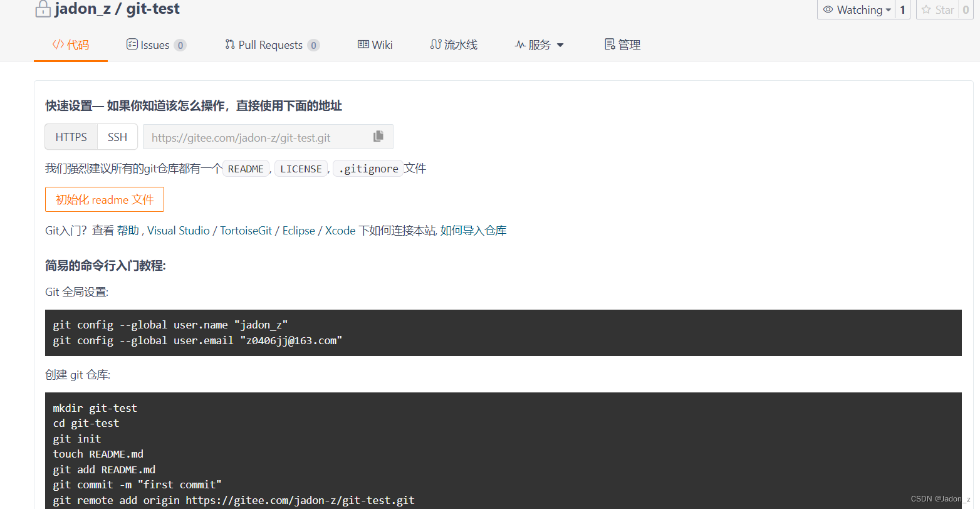Click the star count 0
This screenshot has width=980, height=509.
[x=966, y=9]
